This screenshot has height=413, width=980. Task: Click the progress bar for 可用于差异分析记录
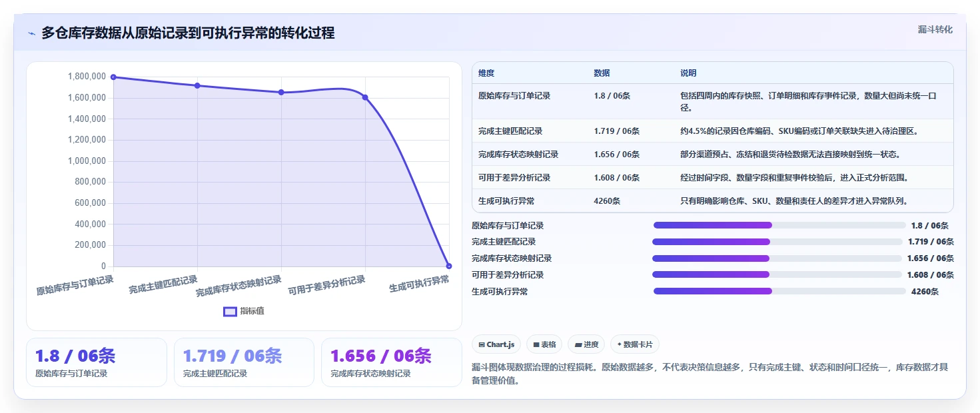(777, 274)
